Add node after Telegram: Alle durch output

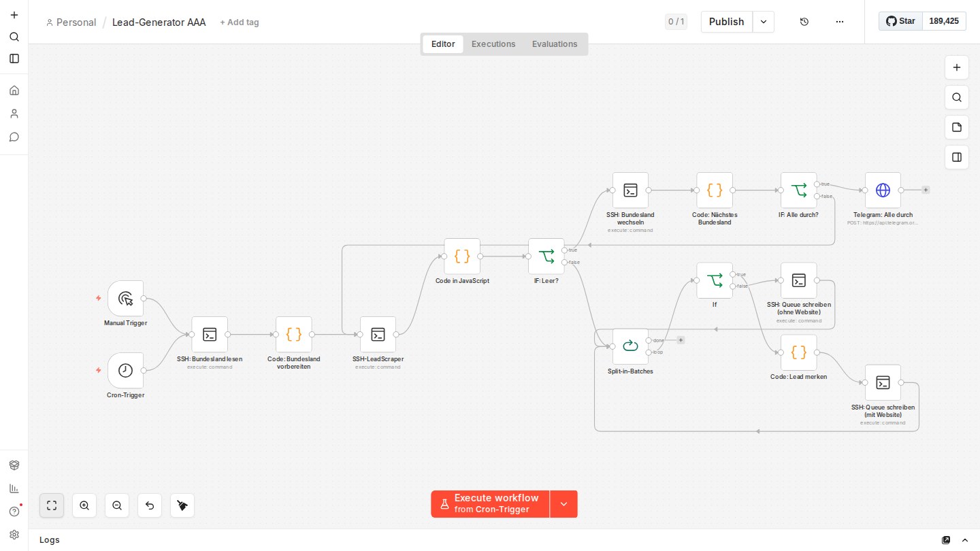click(x=926, y=190)
